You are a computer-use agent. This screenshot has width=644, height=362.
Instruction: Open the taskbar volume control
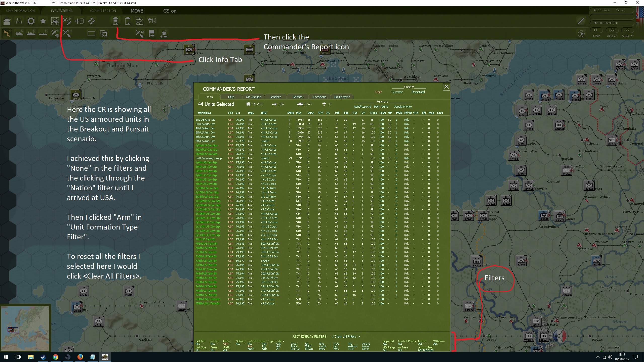[x=610, y=357]
